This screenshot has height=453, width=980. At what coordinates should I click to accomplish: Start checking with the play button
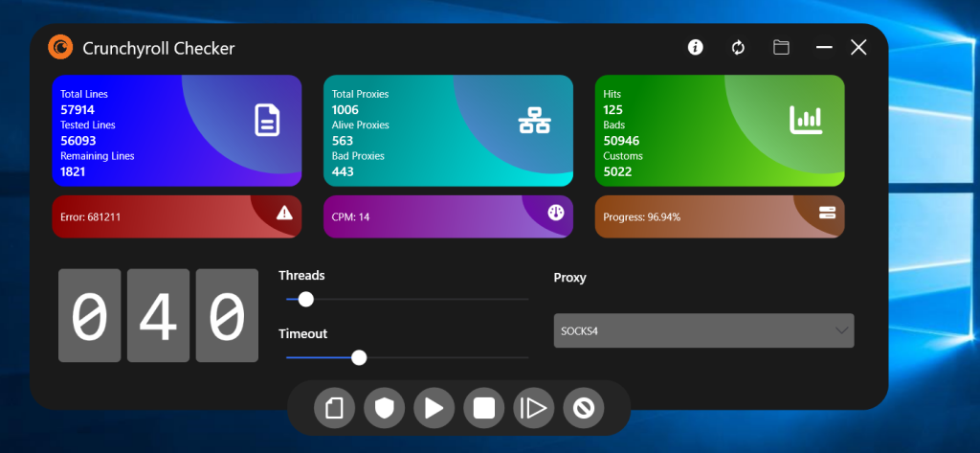click(434, 408)
